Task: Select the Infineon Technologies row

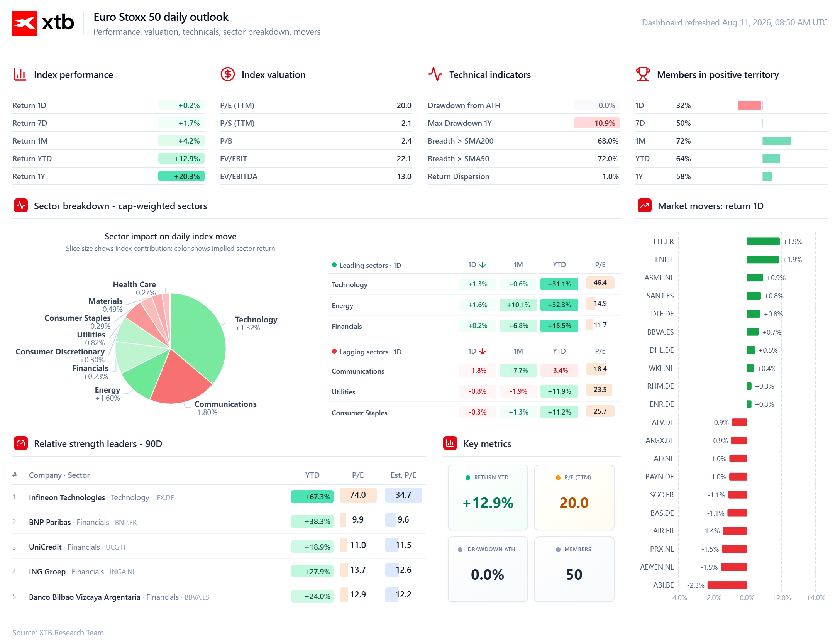Action: click(219, 497)
